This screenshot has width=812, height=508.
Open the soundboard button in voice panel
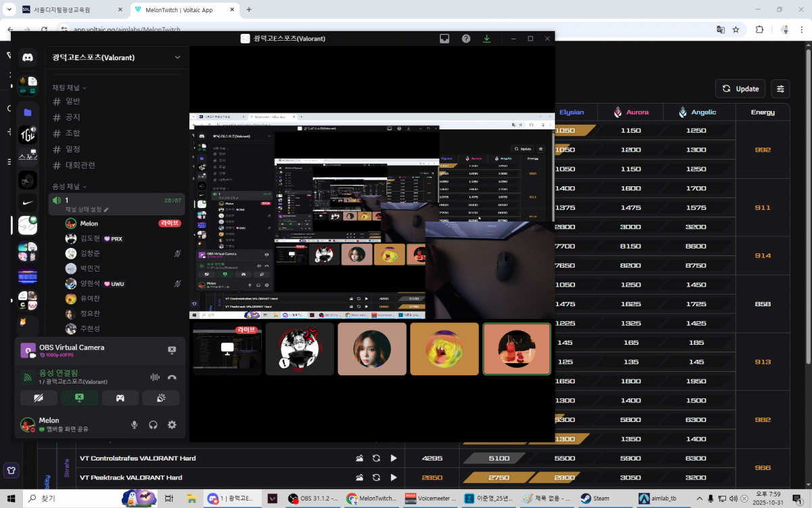[160, 398]
